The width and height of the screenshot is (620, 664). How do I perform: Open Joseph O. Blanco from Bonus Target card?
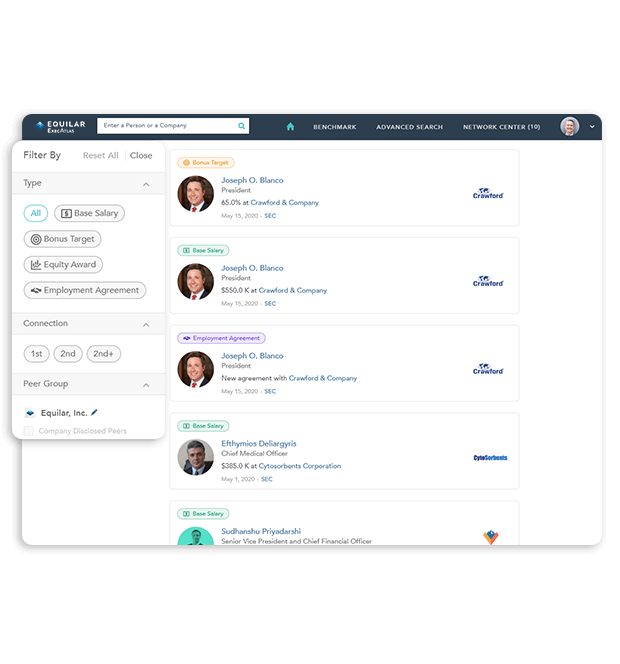252,180
